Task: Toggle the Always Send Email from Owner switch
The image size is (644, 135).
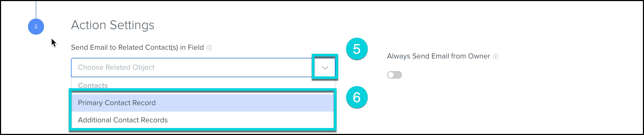Action: 394,75
